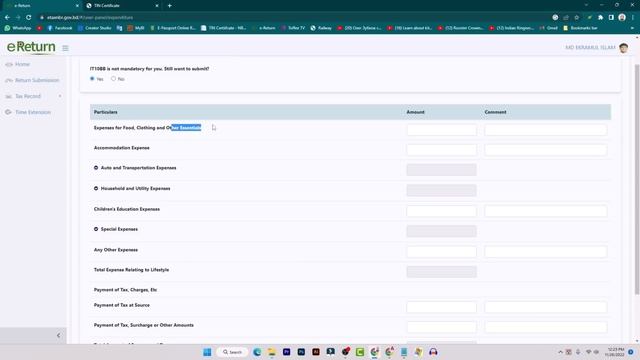This screenshot has height=360, width=640.
Task: Open the Home sidebar item
Action: [18, 64]
